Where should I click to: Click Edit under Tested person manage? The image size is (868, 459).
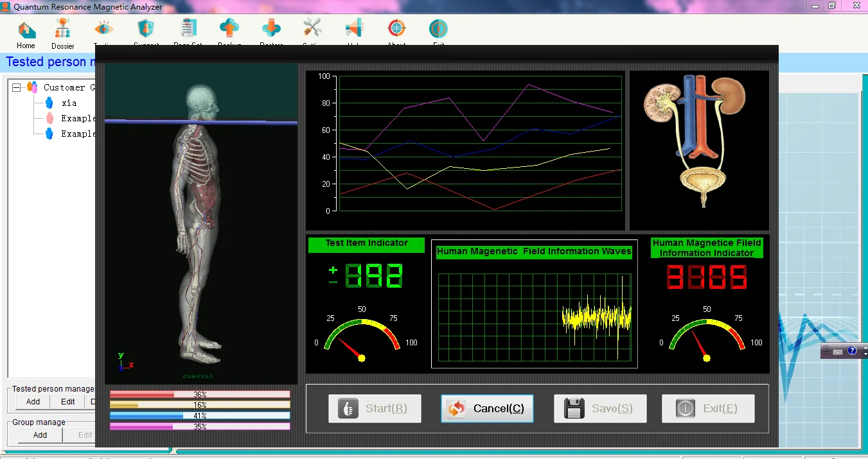pos(68,402)
